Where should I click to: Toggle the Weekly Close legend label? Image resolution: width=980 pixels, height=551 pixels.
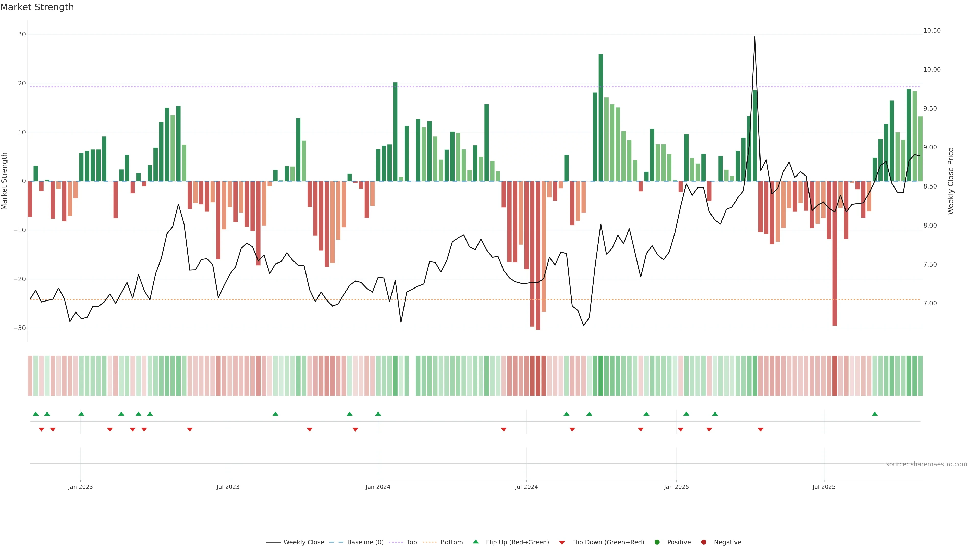[304, 542]
